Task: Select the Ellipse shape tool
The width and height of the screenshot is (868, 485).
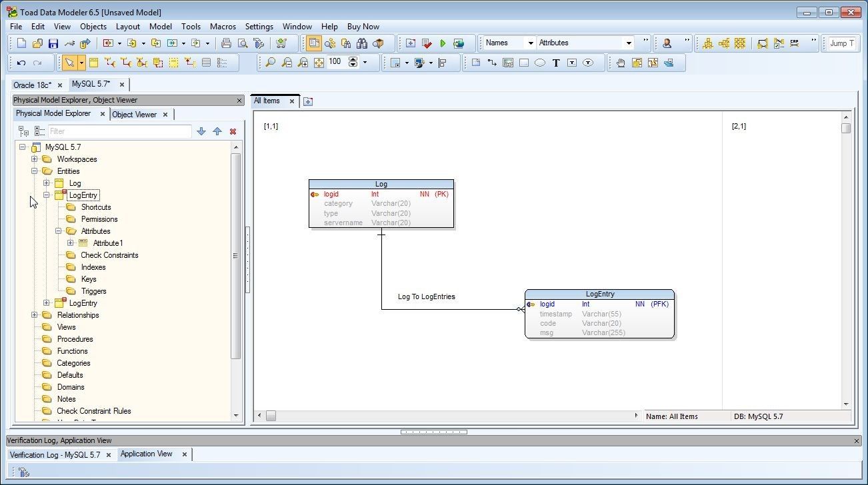Action: tap(540, 63)
